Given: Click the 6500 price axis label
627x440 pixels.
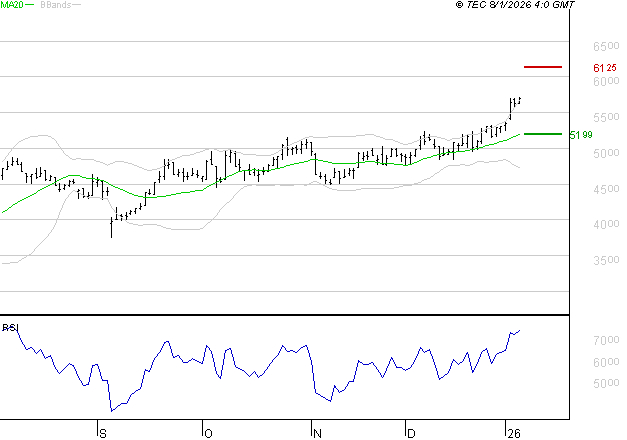Looking at the screenshot, I should (606, 46).
